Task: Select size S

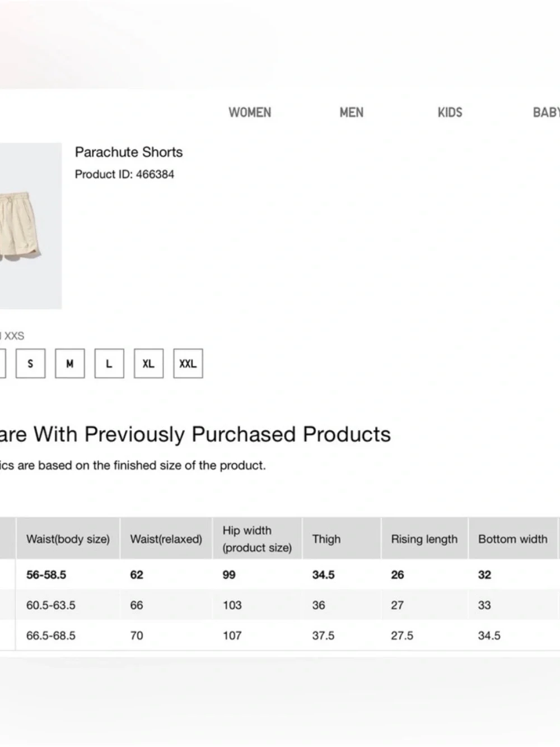Action: [x=30, y=364]
